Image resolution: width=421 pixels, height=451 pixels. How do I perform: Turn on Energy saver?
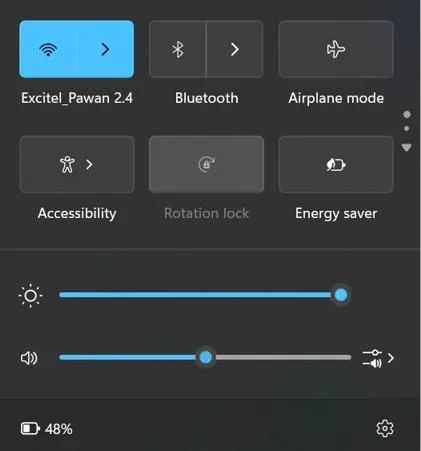(x=336, y=164)
